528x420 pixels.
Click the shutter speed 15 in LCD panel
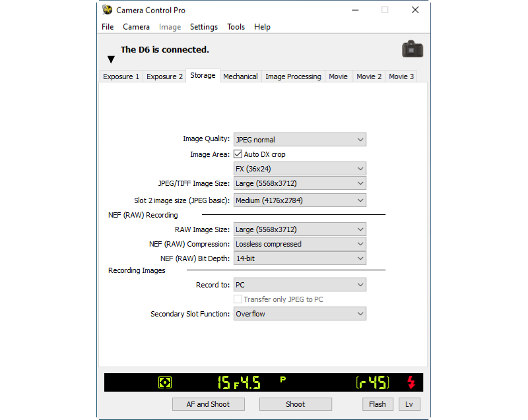coord(224,382)
